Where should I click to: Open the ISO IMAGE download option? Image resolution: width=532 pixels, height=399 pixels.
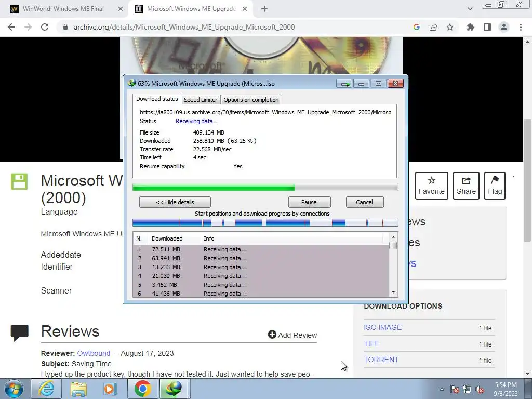(383, 327)
